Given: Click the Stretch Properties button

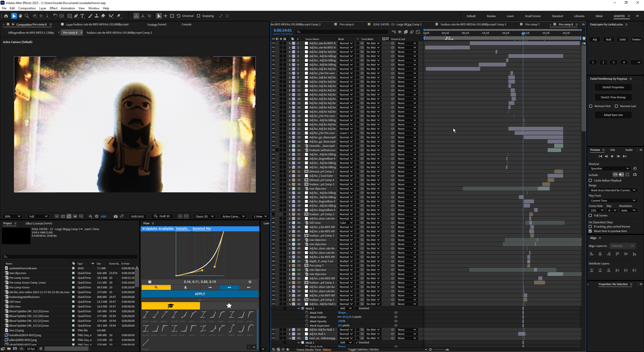Looking at the screenshot, I should point(613,87).
